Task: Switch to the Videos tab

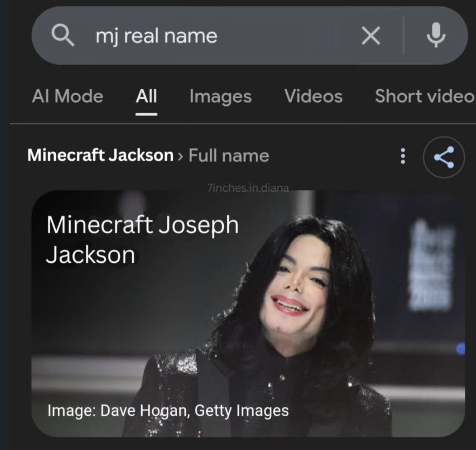Action: [x=313, y=96]
